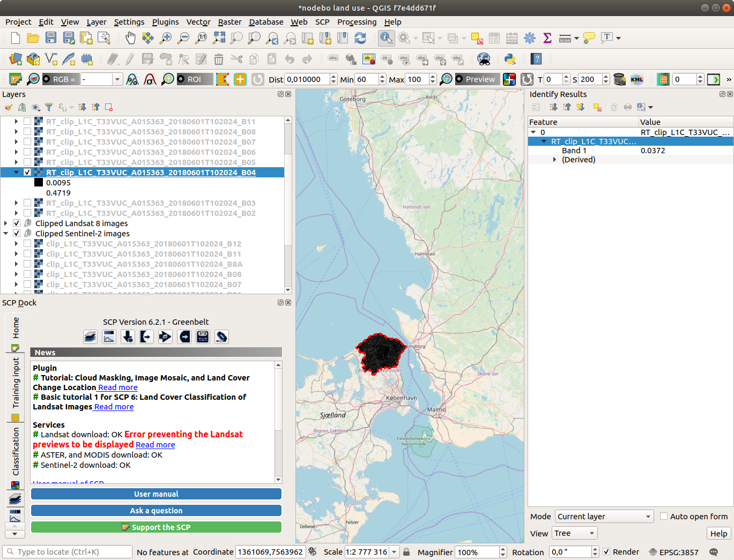Open the Field Calculator sigma icon

pos(547,38)
